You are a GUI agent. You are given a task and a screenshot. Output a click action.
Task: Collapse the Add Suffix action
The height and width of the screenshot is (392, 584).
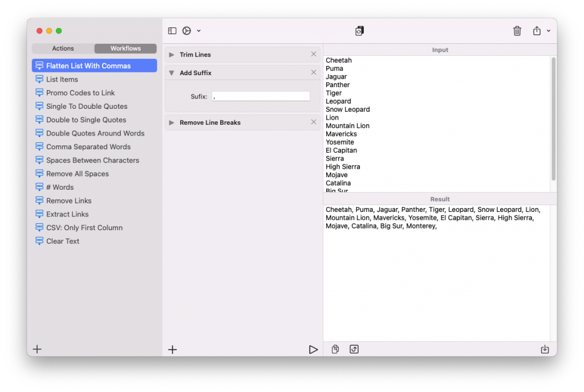(171, 73)
